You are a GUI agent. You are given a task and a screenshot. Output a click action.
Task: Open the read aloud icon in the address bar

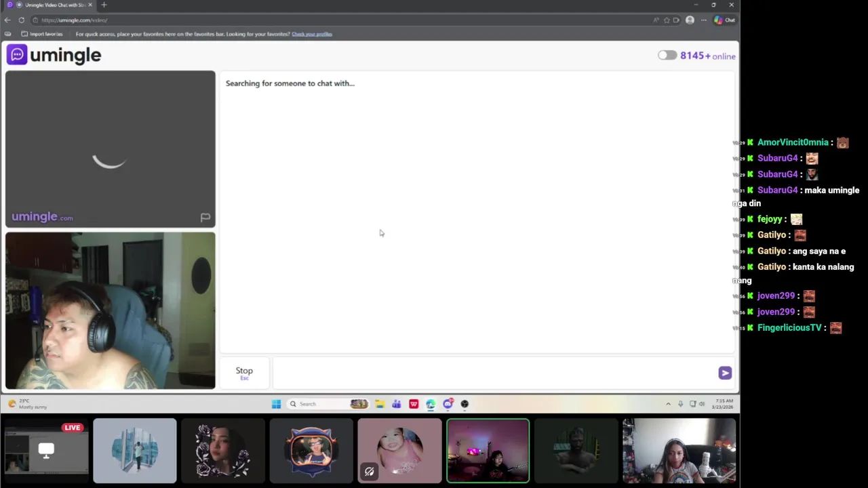click(656, 20)
